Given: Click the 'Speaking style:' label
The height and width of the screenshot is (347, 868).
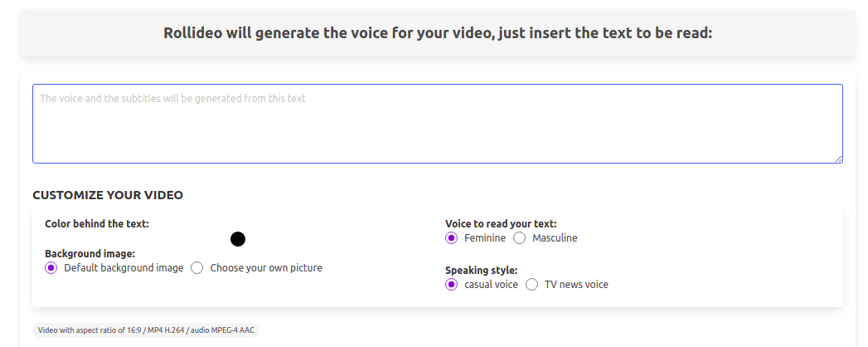Looking at the screenshot, I should (x=481, y=270).
